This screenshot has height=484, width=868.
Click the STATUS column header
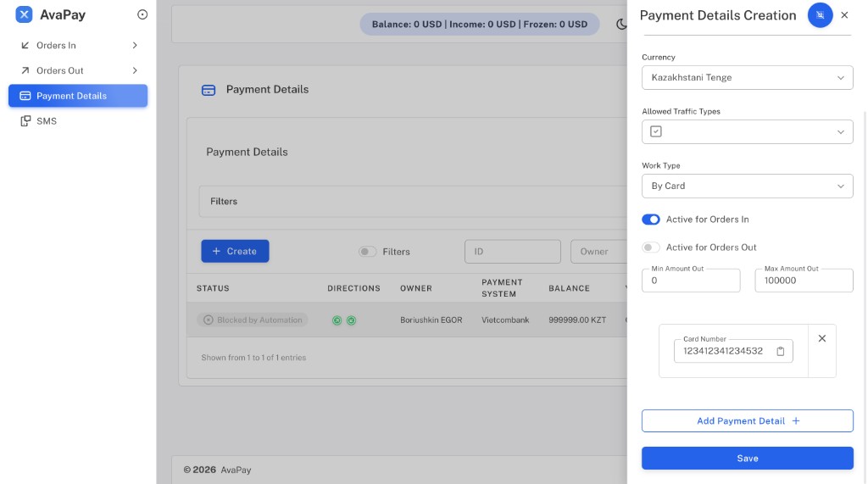(x=213, y=288)
